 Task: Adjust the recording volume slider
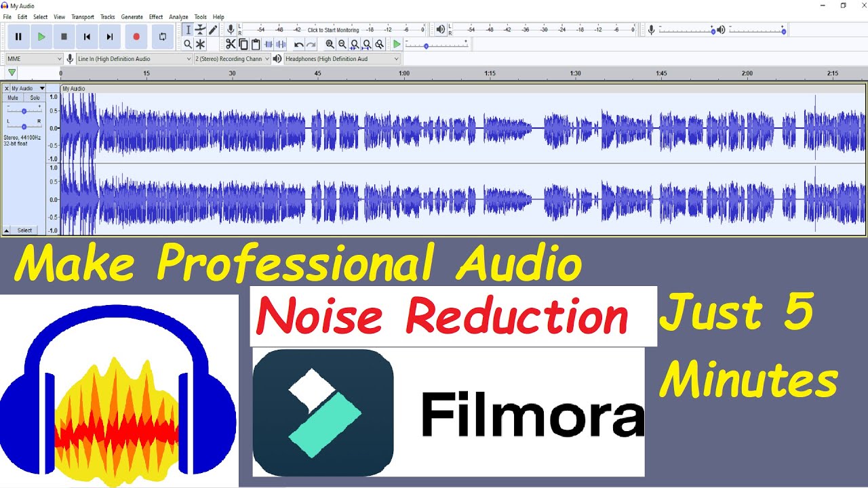click(686, 30)
